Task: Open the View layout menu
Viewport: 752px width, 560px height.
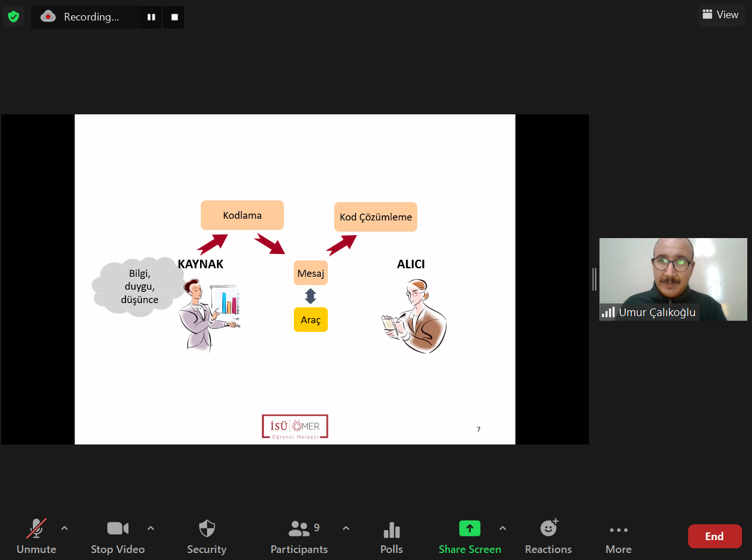Action: (x=720, y=15)
